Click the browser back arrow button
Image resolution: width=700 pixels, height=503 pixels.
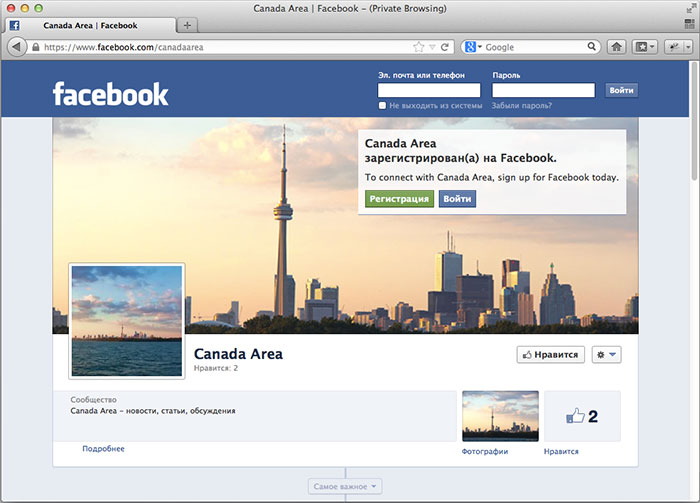point(17,47)
